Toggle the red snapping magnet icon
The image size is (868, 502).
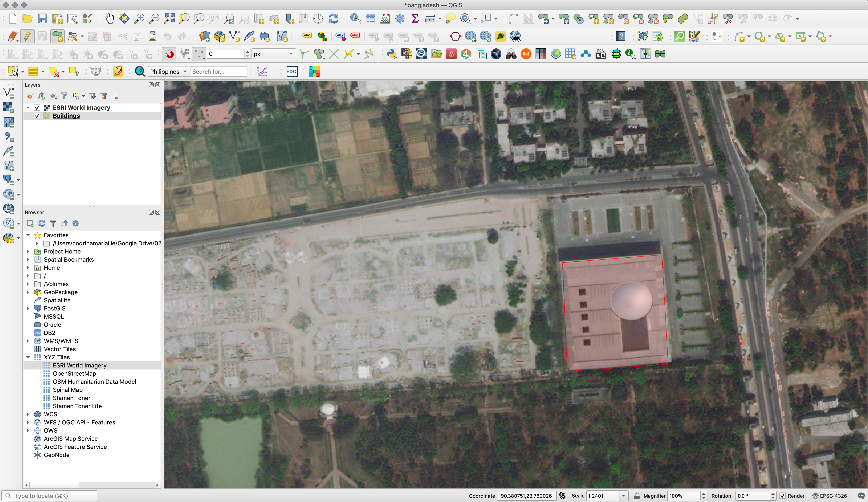(169, 54)
